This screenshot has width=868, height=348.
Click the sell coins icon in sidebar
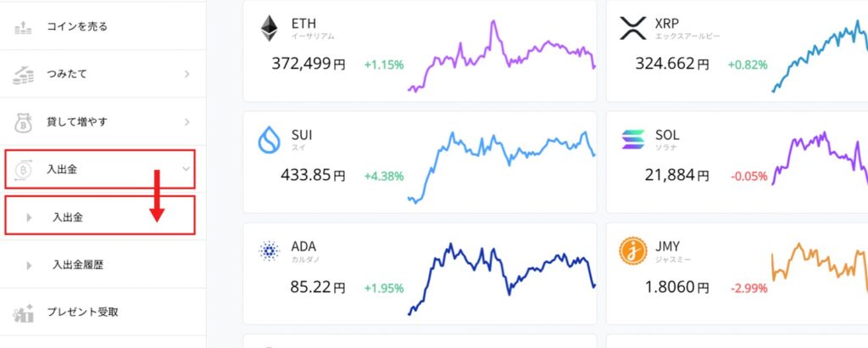pos(23,27)
